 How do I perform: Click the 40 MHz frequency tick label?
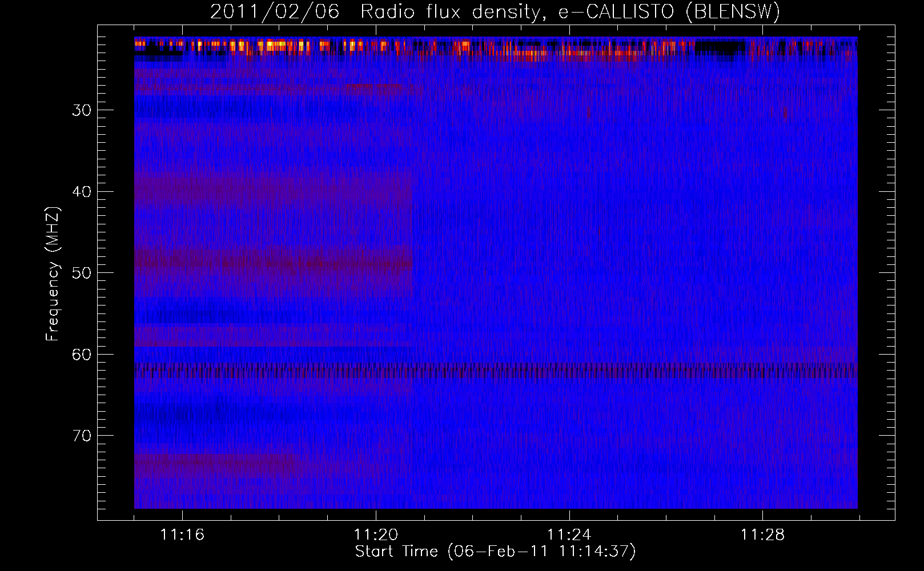(x=82, y=192)
